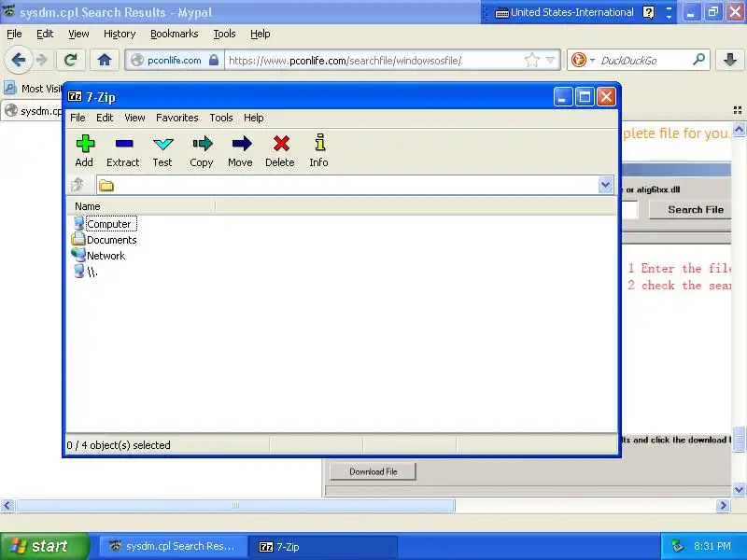Bookmark this page with the star icon

pyautogui.click(x=531, y=60)
